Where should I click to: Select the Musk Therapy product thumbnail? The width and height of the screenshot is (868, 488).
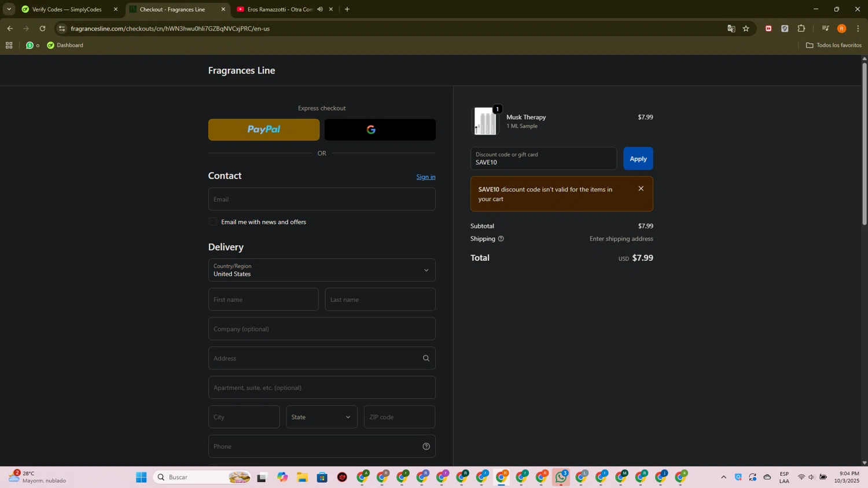point(485,121)
